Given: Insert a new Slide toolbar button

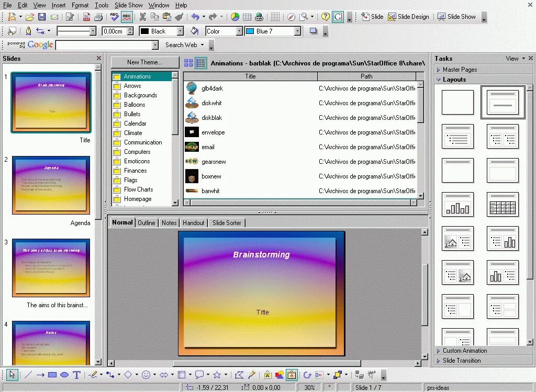Looking at the screenshot, I should [x=372, y=17].
